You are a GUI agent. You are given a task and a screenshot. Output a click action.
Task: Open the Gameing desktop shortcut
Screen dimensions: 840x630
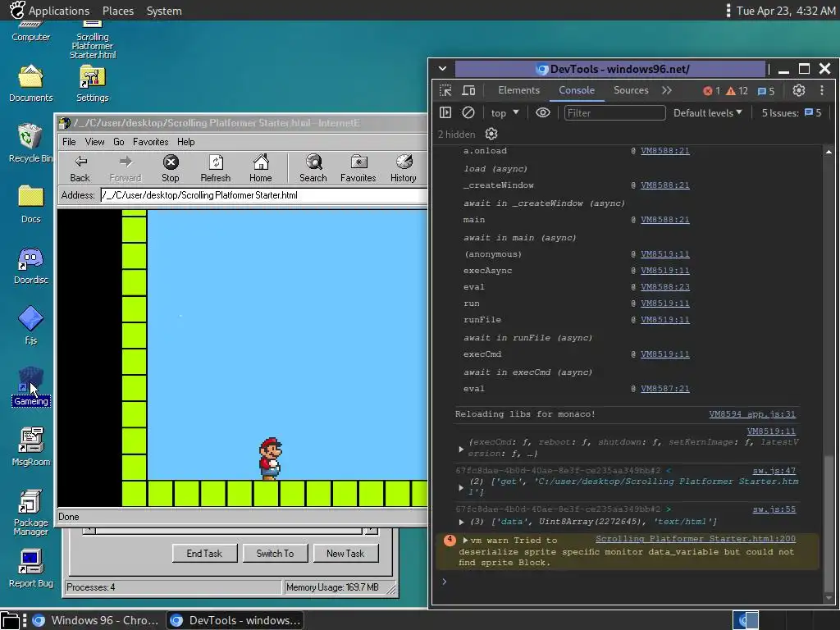pos(30,387)
